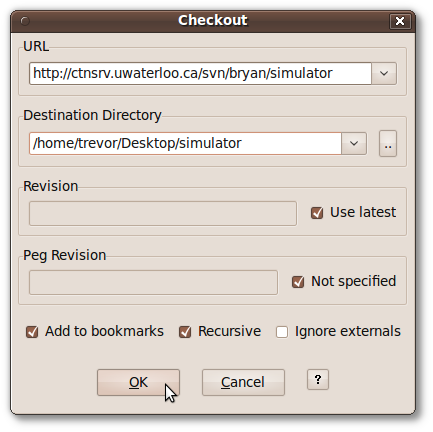Disable Add to bookmarks option
433x432 pixels.
32,332
